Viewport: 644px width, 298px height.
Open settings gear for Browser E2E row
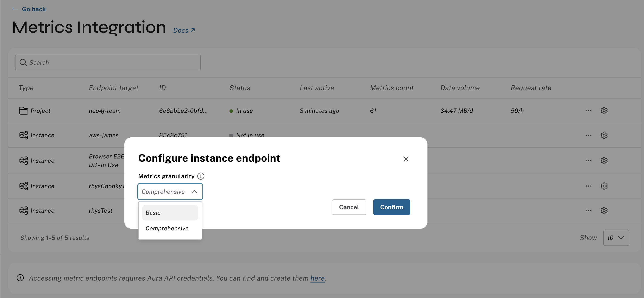pos(604,160)
